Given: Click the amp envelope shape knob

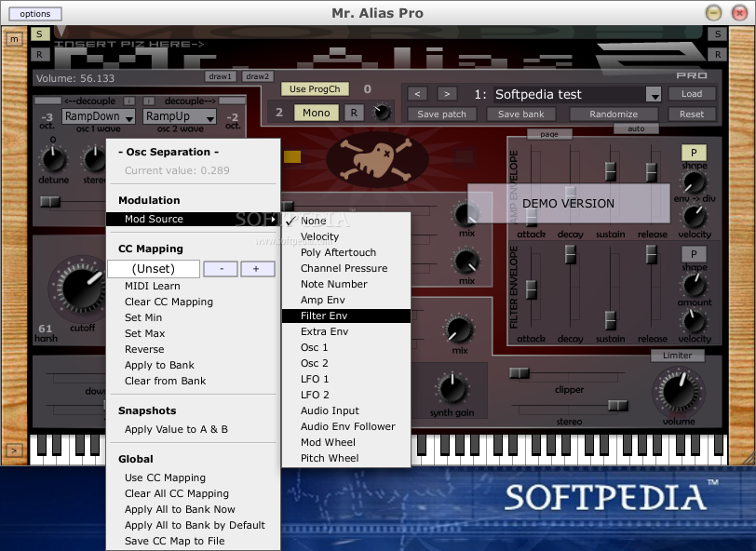Looking at the screenshot, I should 695,182.
